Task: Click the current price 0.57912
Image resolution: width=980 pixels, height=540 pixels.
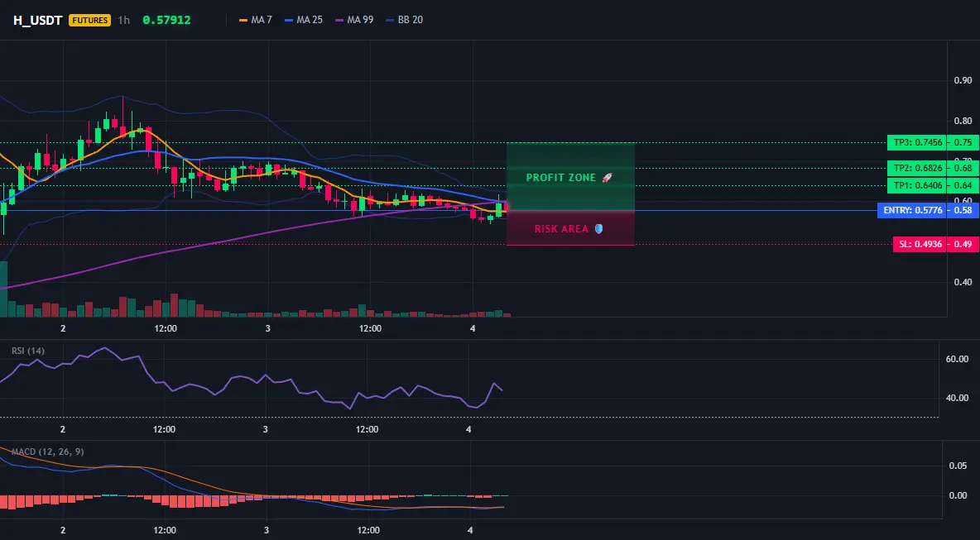Action: pos(167,20)
